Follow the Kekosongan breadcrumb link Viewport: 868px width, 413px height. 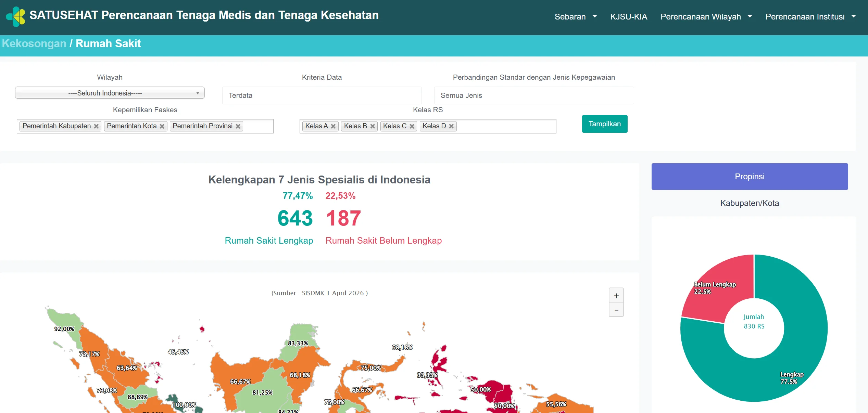(34, 44)
